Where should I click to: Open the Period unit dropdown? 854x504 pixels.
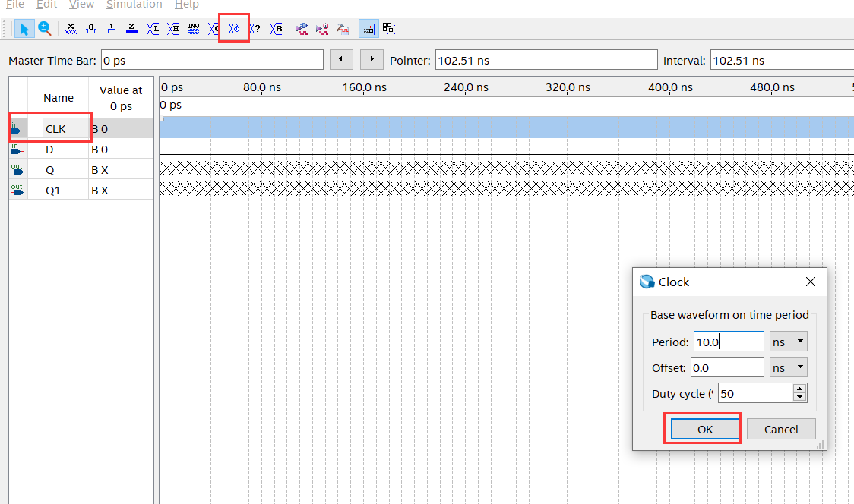(788, 342)
